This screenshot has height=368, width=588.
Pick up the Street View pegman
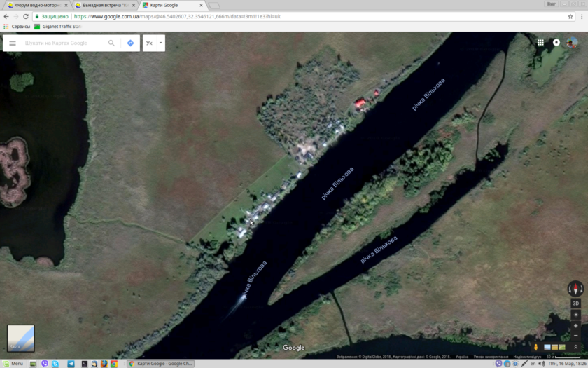coord(536,347)
